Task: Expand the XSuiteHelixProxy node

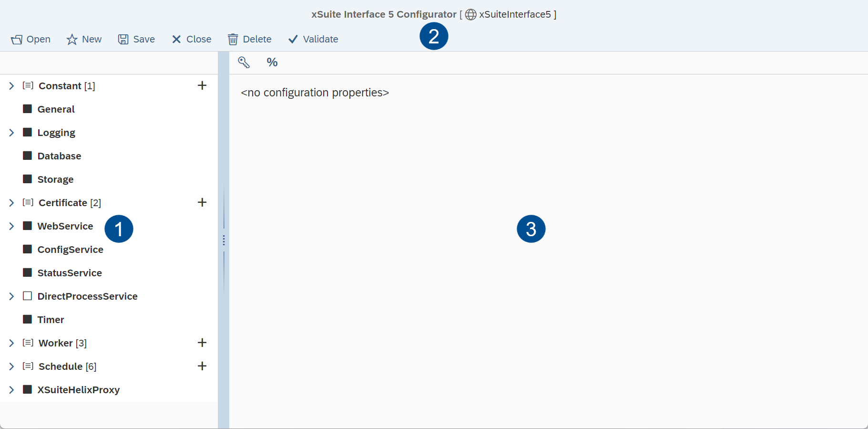Action: (x=11, y=390)
